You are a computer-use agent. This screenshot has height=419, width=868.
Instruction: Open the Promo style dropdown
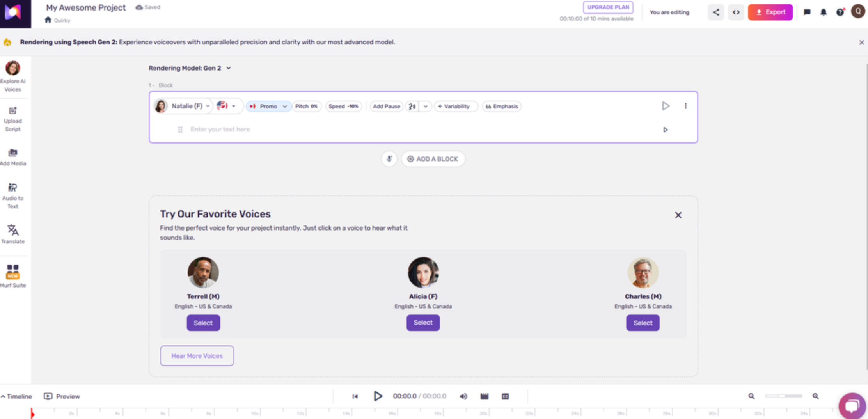[x=268, y=106]
